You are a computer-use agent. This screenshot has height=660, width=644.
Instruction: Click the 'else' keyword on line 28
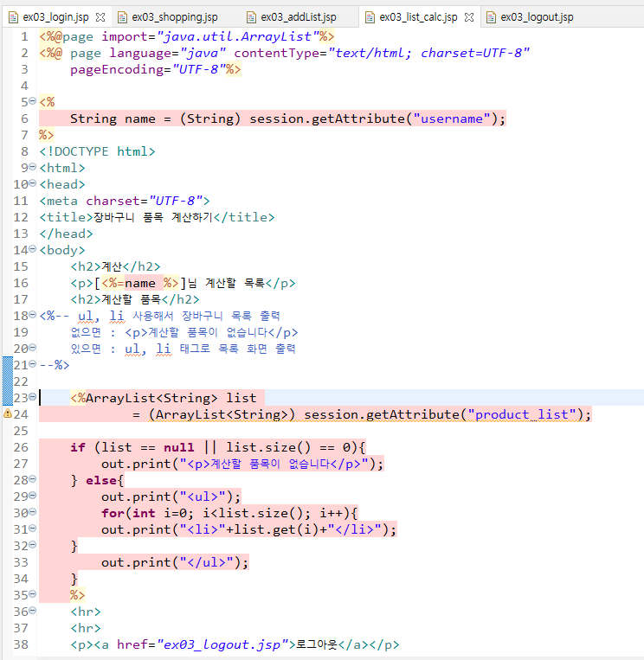(x=101, y=480)
